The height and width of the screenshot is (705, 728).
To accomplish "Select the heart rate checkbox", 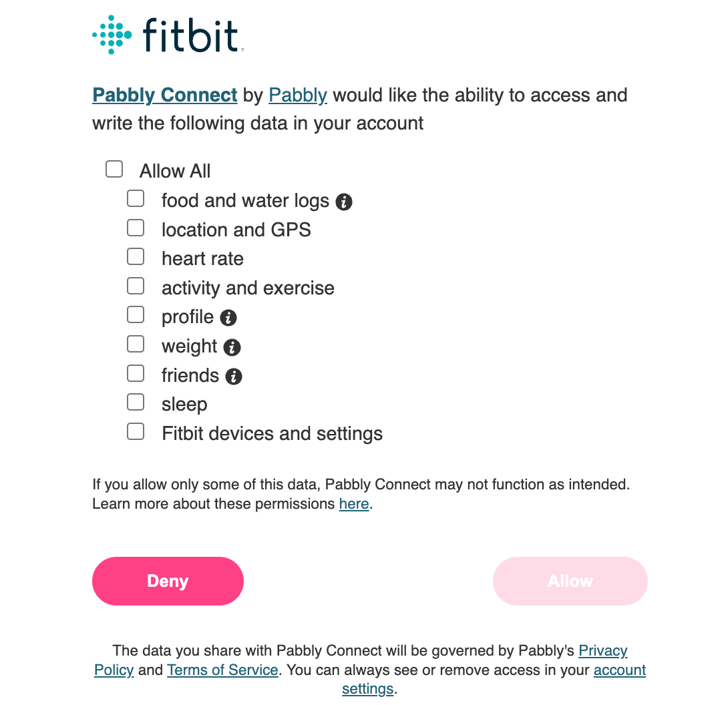I will [x=136, y=256].
